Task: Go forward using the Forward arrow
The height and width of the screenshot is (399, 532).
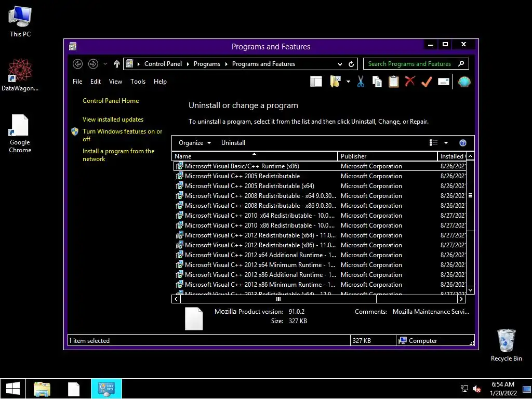Action: click(93, 64)
